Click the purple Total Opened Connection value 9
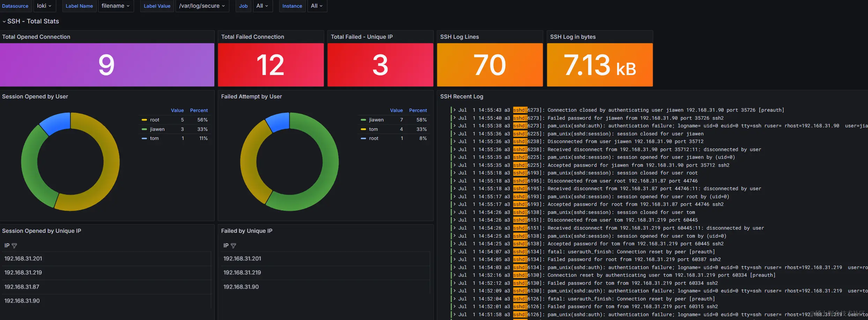Image resolution: width=868 pixels, height=320 pixels. pos(106,65)
